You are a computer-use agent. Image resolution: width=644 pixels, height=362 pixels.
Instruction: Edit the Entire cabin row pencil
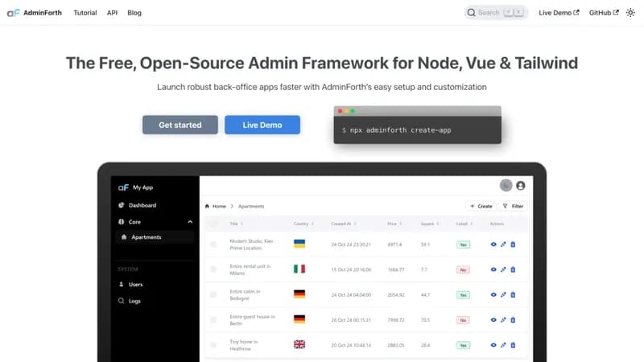(x=503, y=294)
